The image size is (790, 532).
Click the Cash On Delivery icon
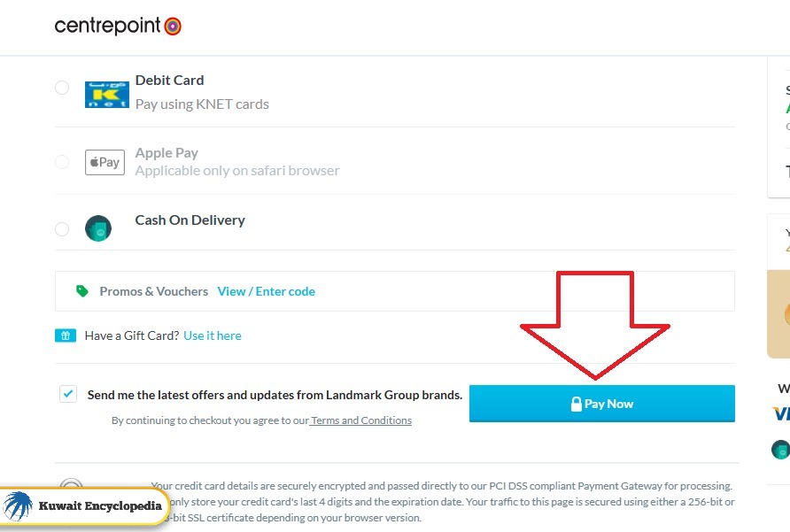point(98,228)
